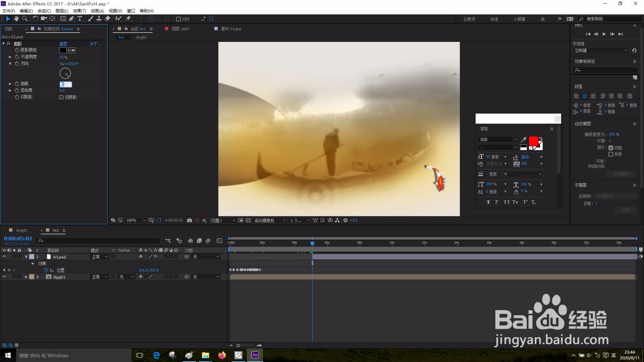Viewport: 644px width, 362px height.
Task: Click the shadow color eyedropper icon
Action: (x=72, y=50)
